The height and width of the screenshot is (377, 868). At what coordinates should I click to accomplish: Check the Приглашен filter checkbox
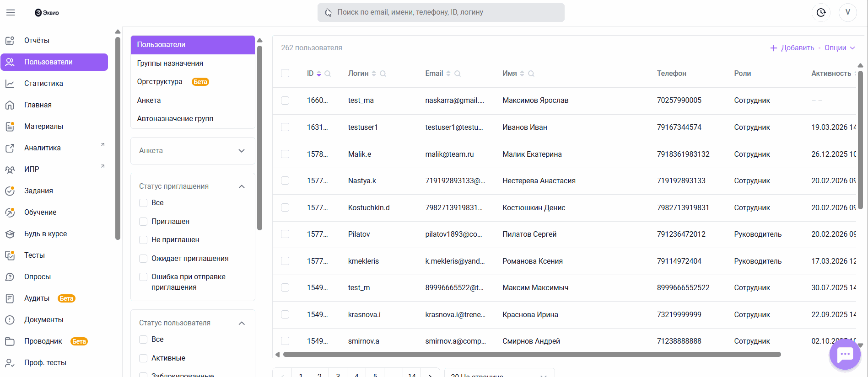click(143, 222)
